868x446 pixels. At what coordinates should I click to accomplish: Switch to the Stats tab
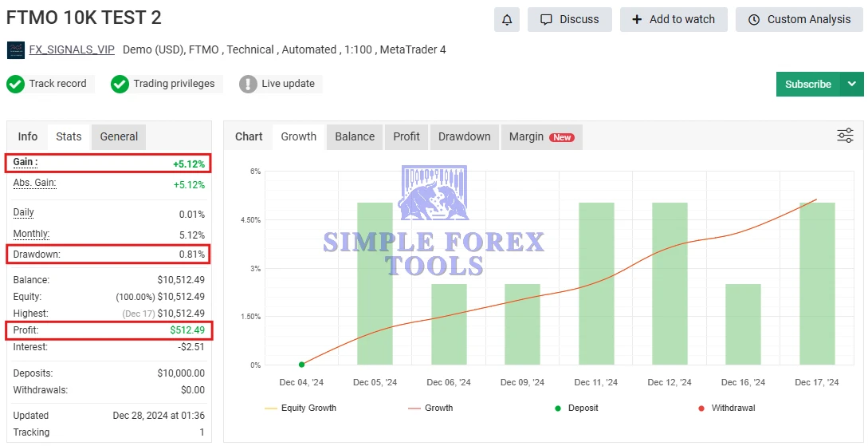tap(69, 136)
